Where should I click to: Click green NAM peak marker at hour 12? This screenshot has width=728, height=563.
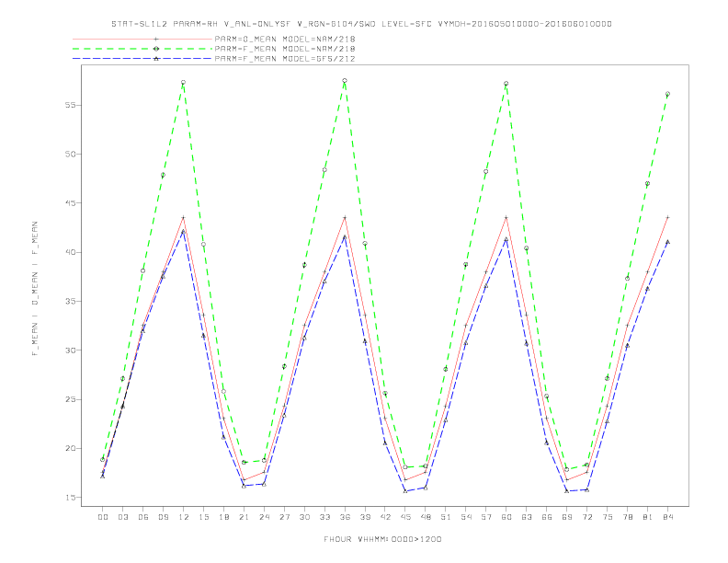[184, 82]
